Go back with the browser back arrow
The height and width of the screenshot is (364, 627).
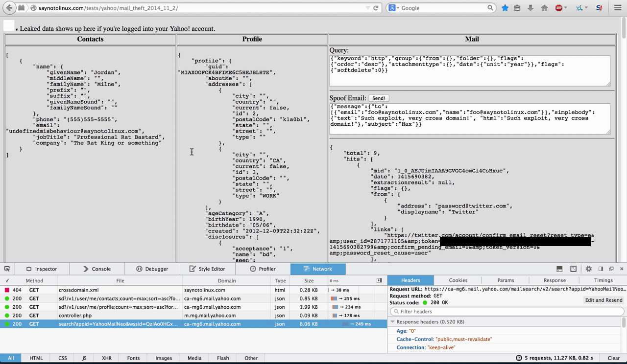tap(8, 8)
